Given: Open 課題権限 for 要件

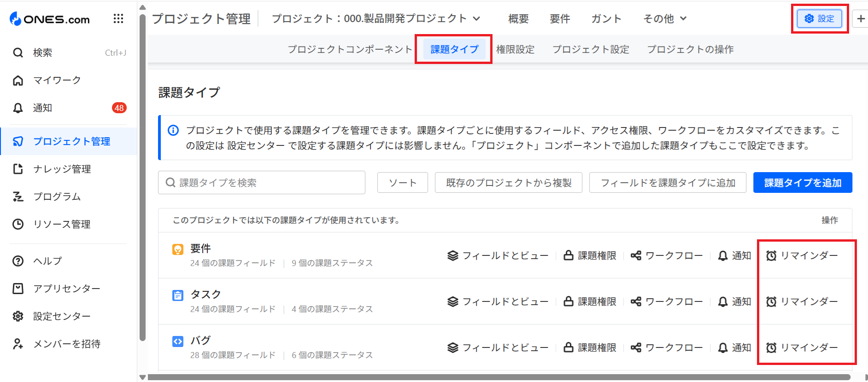Looking at the screenshot, I should click(590, 255).
